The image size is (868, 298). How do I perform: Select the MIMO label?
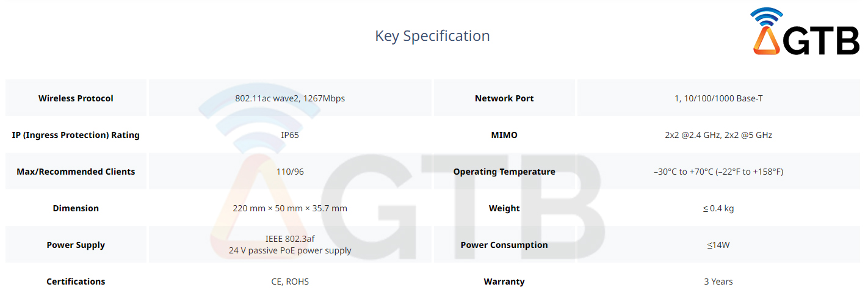pos(504,135)
